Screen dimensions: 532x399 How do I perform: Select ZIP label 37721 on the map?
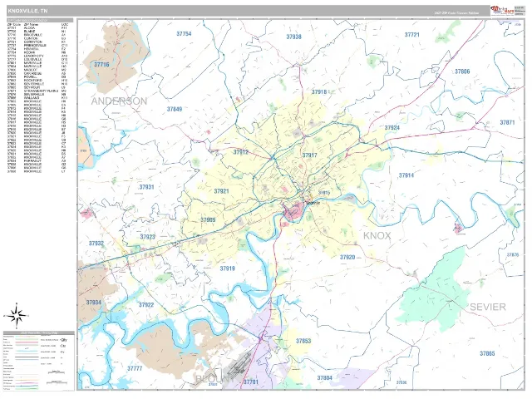tap(412, 35)
